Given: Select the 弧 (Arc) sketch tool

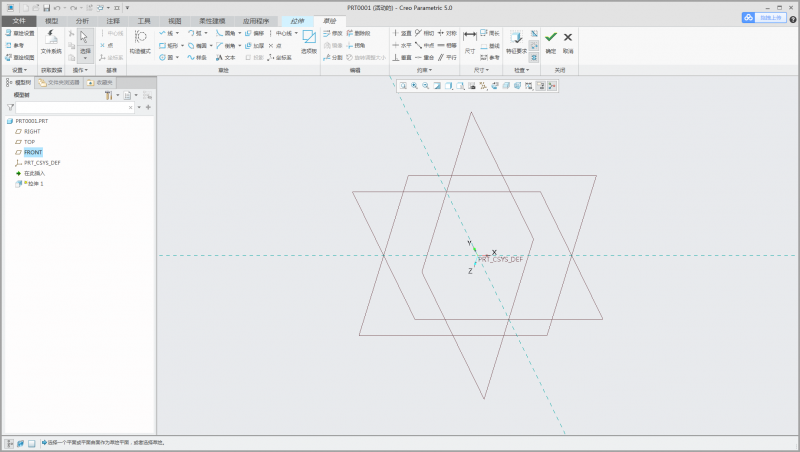Looking at the screenshot, I should 195,33.
